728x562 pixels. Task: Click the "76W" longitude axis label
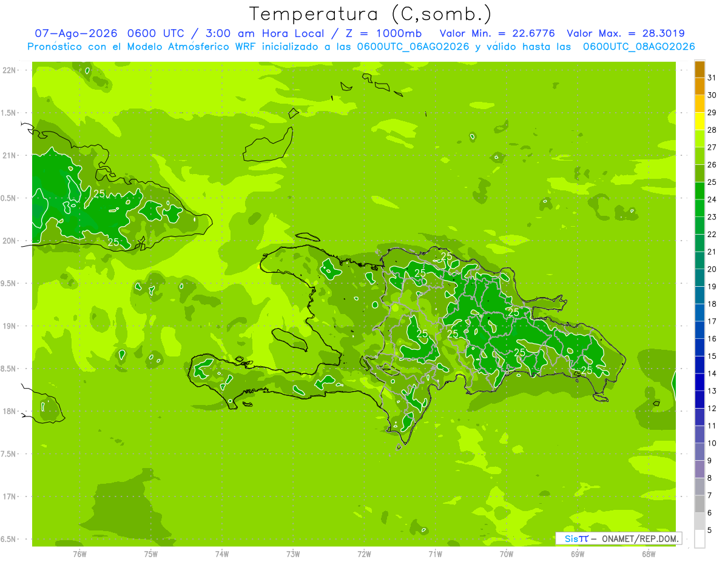pyautogui.click(x=79, y=554)
